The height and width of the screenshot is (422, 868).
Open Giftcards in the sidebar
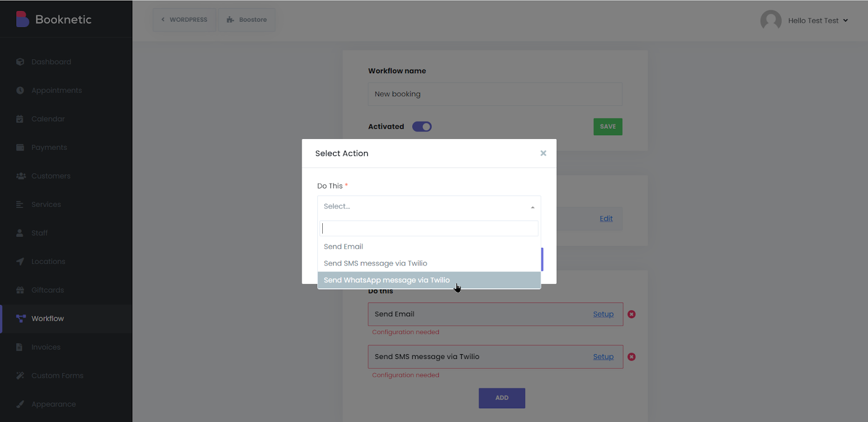point(47,290)
